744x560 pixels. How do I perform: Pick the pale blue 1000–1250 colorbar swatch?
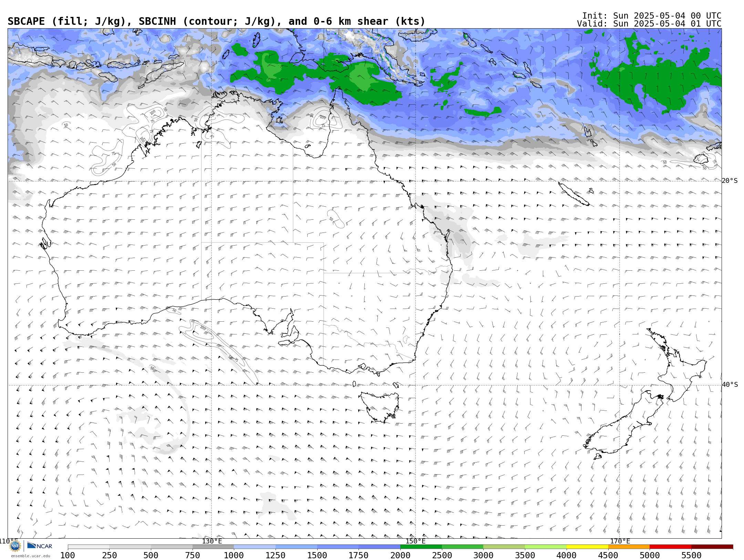(255, 547)
